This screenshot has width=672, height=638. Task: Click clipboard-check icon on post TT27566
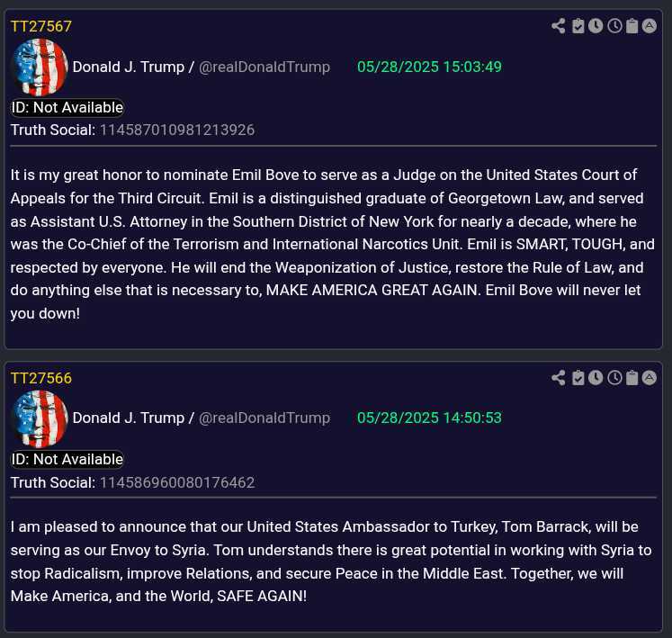tap(578, 378)
